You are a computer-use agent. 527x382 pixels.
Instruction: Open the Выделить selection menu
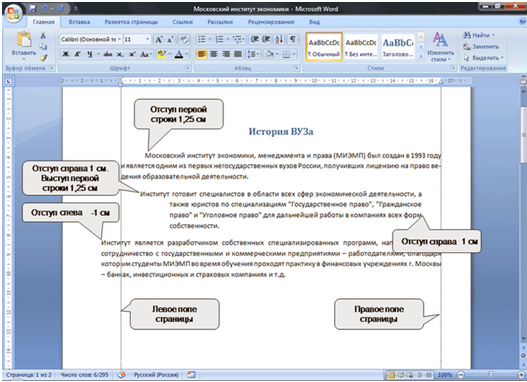[483, 58]
